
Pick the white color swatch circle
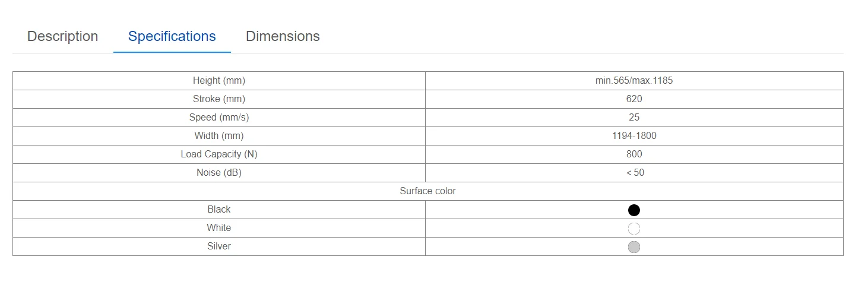click(634, 229)
